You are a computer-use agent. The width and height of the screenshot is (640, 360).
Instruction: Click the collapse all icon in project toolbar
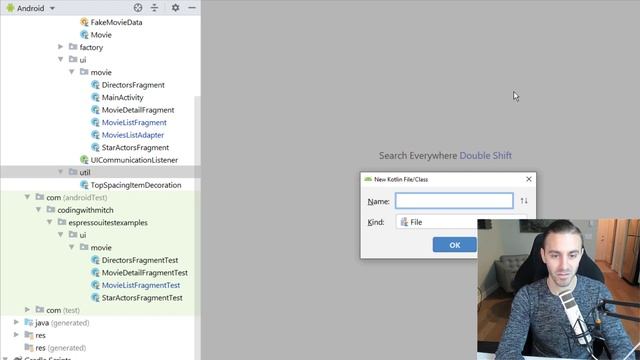point(154,7)
